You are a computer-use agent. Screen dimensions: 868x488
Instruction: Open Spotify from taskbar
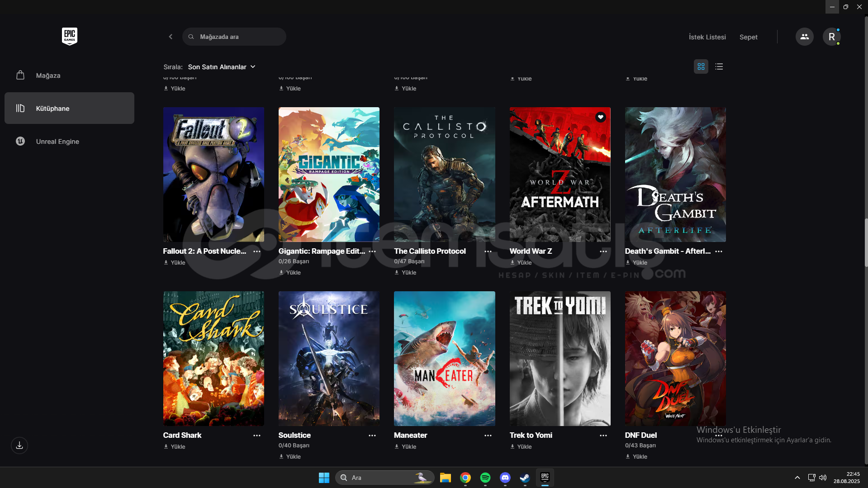485,478
